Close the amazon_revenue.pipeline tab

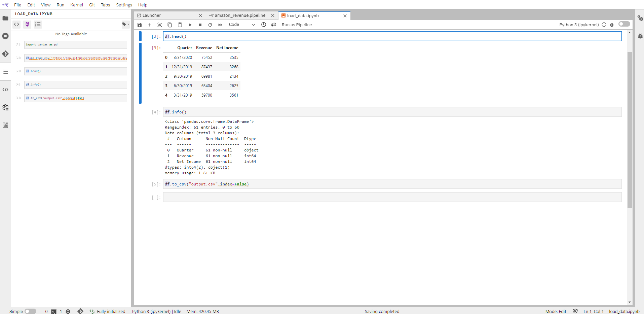[273, 15]
